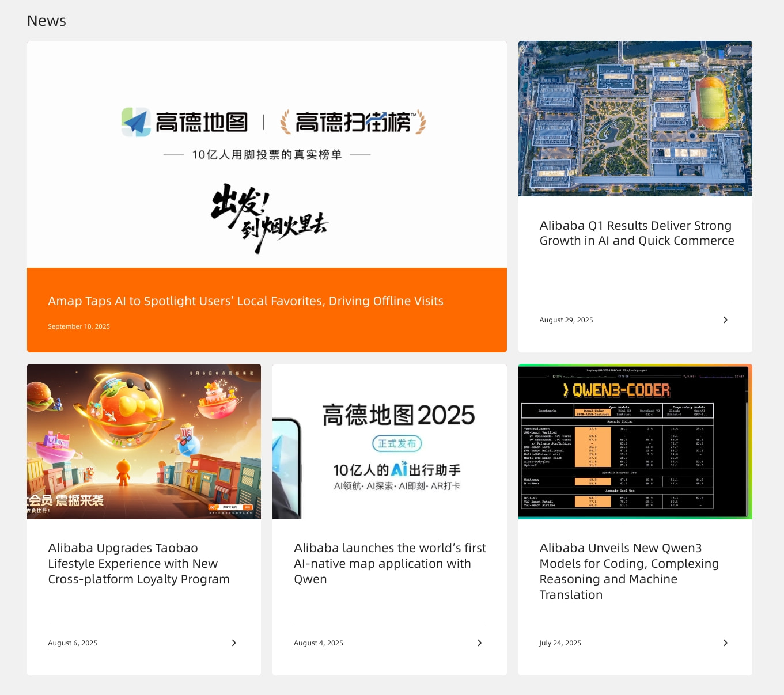The width and height of the screenshot is (784, 695).
Task: Click the Amap 2025 launch poster thumbnail
Action: click(x=389, y=442)
